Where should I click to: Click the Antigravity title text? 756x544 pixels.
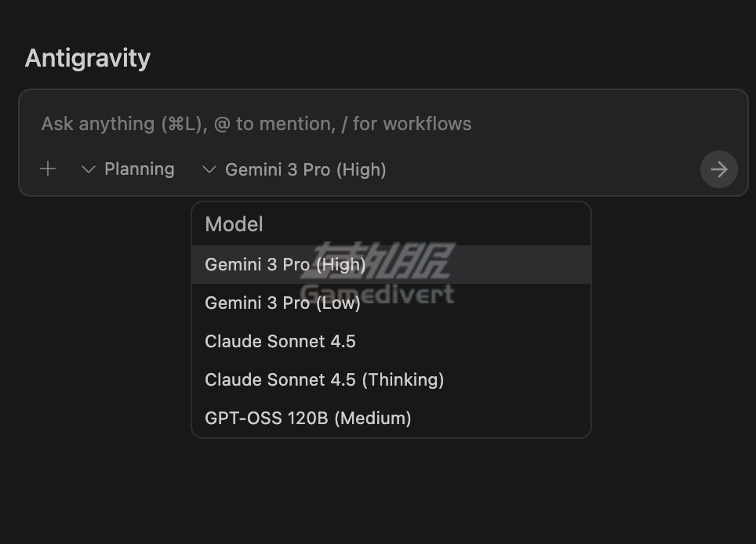tap(87, 57)
